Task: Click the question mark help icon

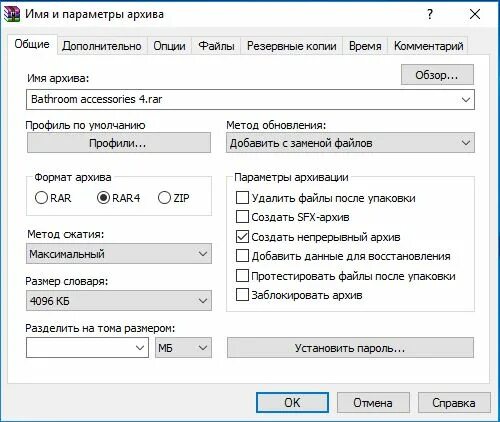Action: [430, 14]
